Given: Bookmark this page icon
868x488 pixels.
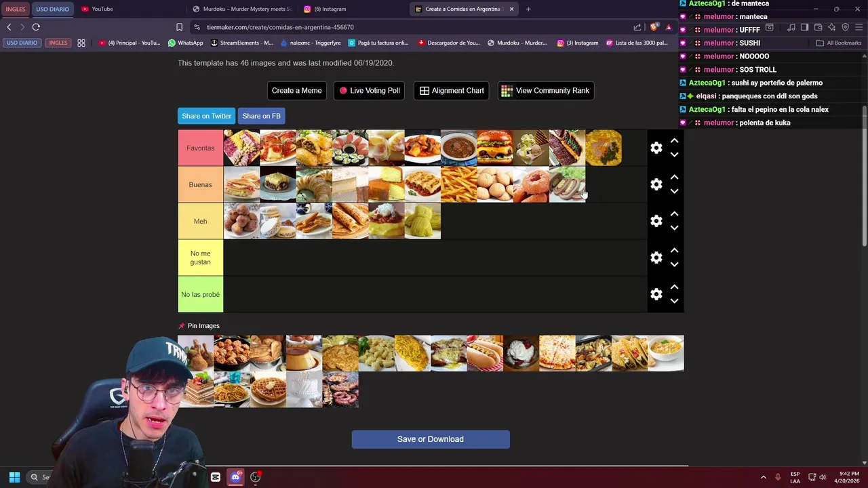Looking at the screenshot, I should point(179,27).
